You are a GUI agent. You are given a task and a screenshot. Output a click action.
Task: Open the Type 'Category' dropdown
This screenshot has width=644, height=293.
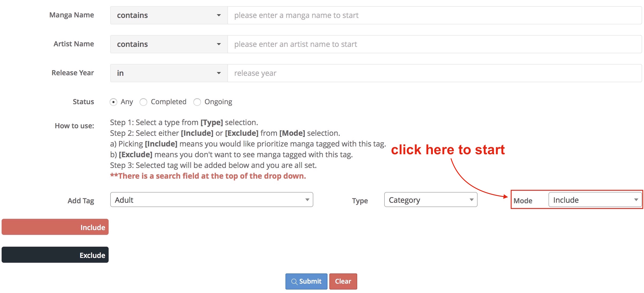[x=431, y=200]
